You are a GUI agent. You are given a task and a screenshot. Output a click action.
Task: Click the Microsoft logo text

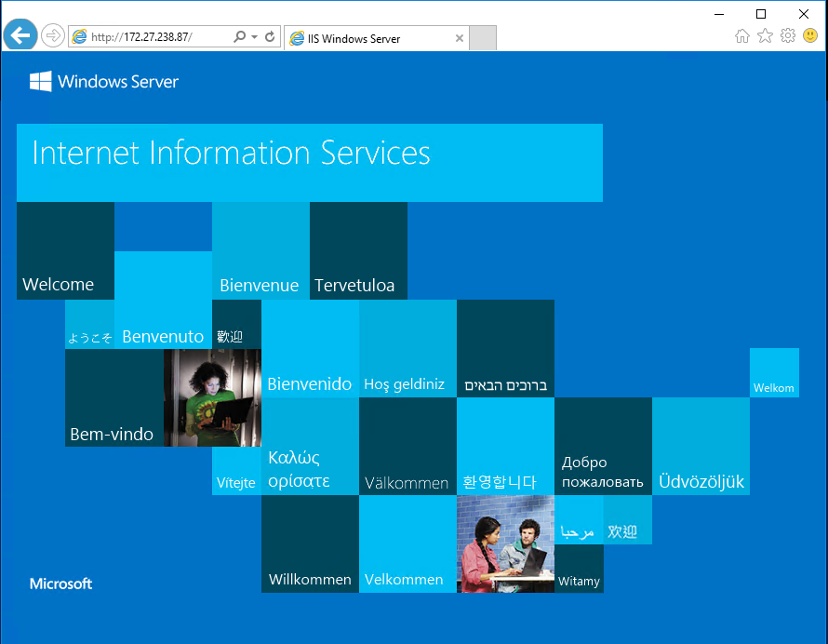point(60,584)
